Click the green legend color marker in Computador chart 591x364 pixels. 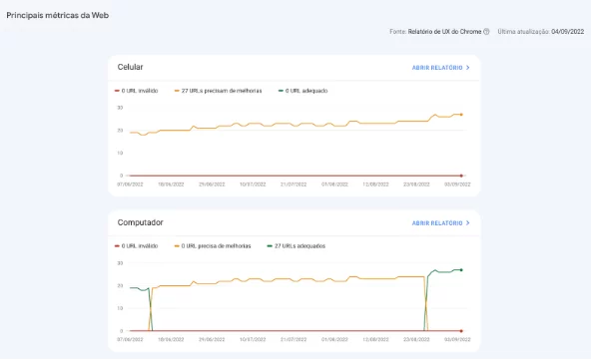[x=270, y=246]
